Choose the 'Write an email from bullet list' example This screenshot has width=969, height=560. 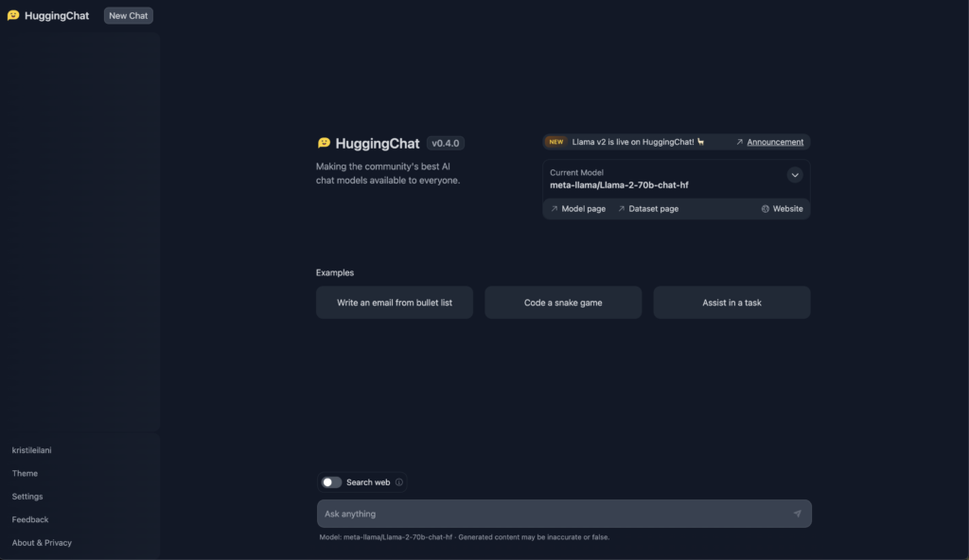click(395, 303)
